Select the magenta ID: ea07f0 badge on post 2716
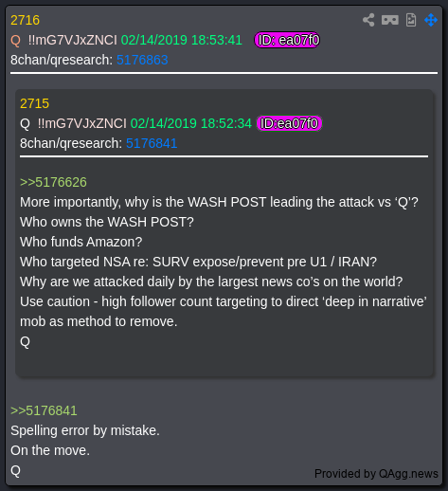This screenshot has height=491, width=448. click(287, 40)
